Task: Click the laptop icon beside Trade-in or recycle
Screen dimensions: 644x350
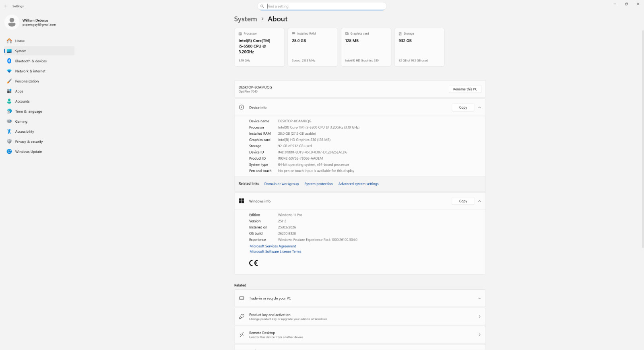Action: click(x=242, y=299)
